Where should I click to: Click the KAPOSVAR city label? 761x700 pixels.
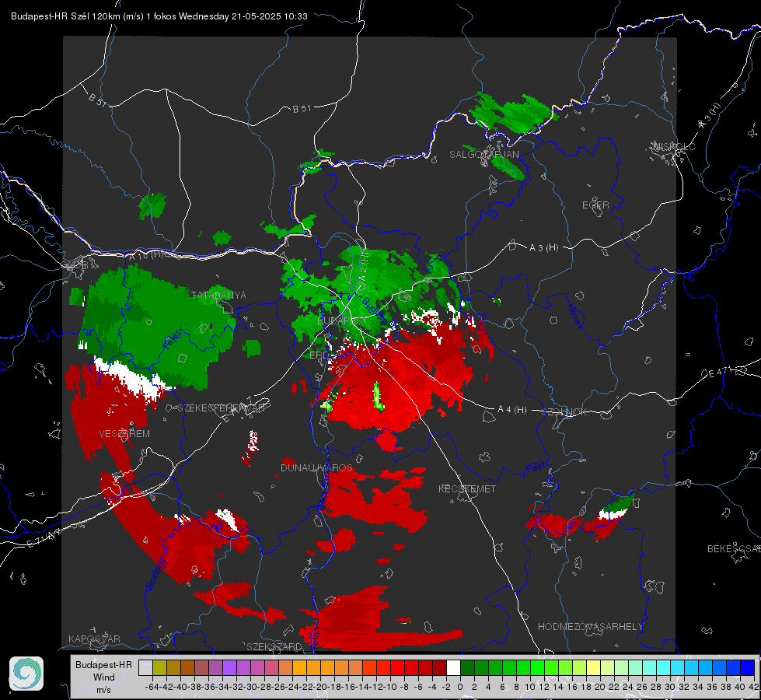pyautogui.click(x=94, y=639)
